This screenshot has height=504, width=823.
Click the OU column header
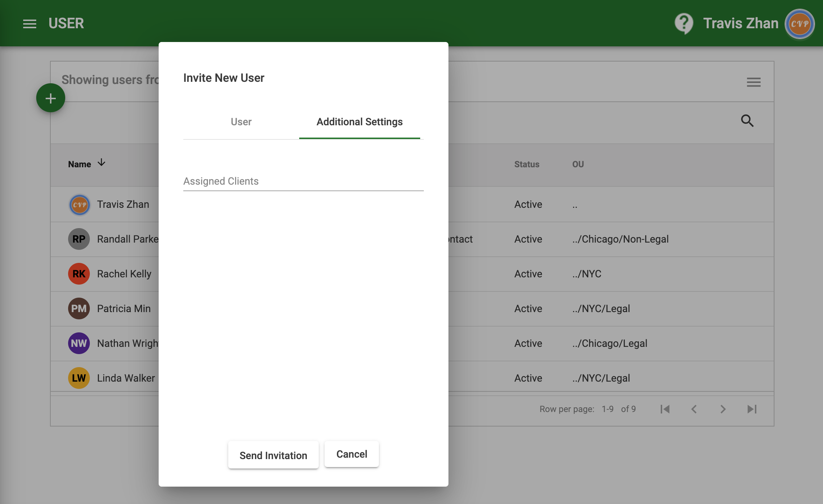578,164
